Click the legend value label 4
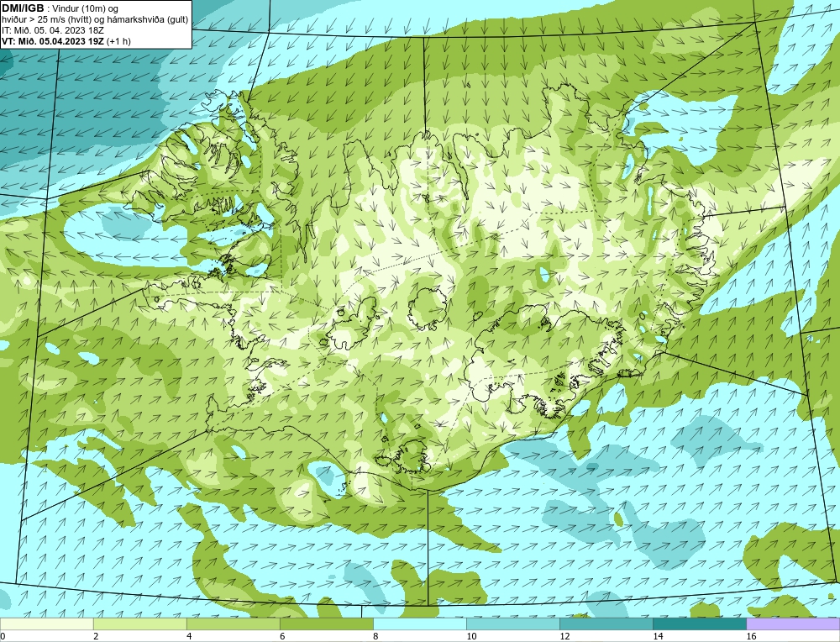The image size is (840, 642). (x=189, y=636)
